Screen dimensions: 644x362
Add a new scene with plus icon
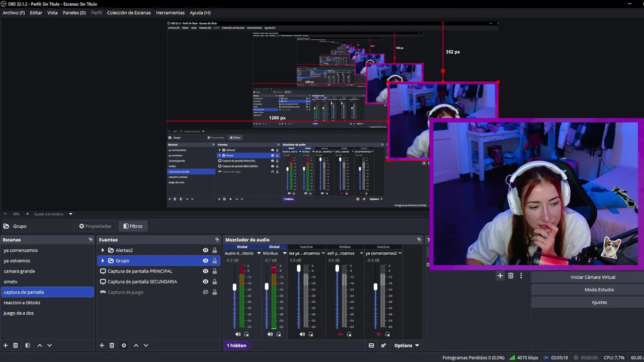coord(6,345)
